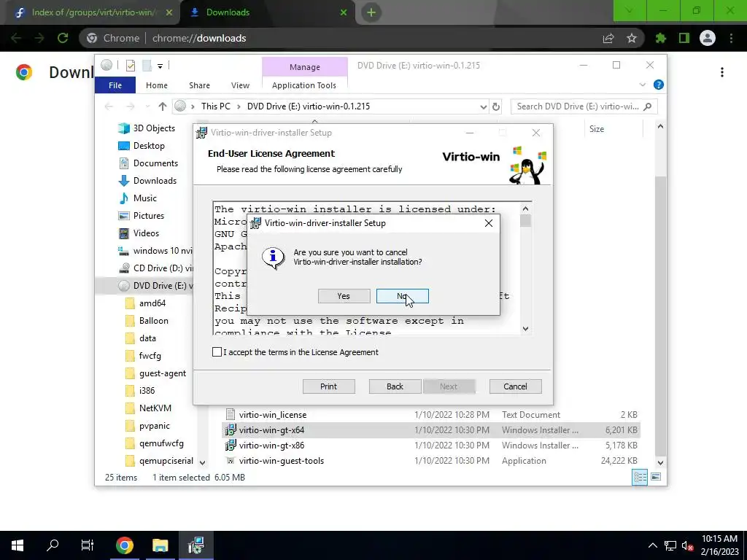Select the virtio-win_license text file

point(273,415)
